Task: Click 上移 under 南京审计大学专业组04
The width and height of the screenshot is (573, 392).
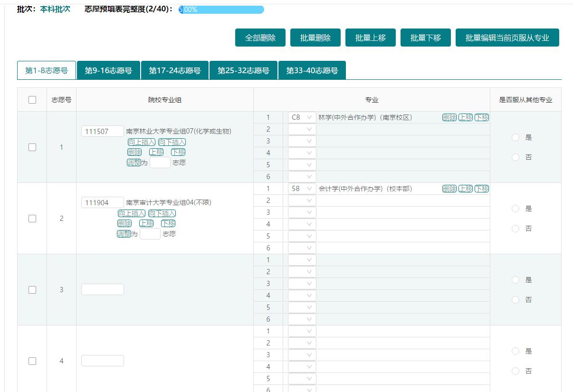Action: pyautogui.click(x=146, y=223)
